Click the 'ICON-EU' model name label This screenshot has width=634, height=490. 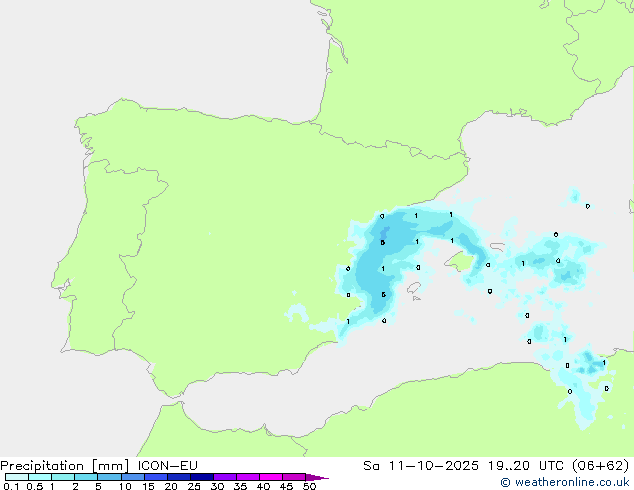pyautogui.click(x=168, y=466)
